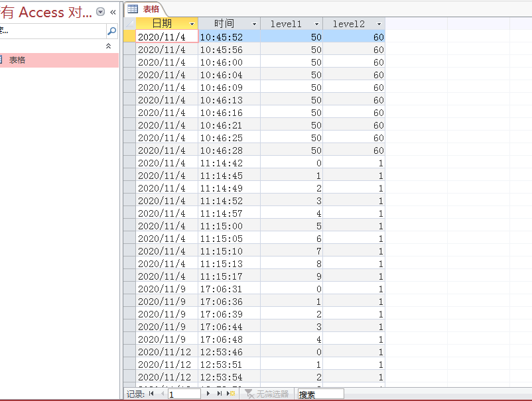Click the navigation pane search input field
The width and height of the screenshot is (532, 401).
(52, 31)
